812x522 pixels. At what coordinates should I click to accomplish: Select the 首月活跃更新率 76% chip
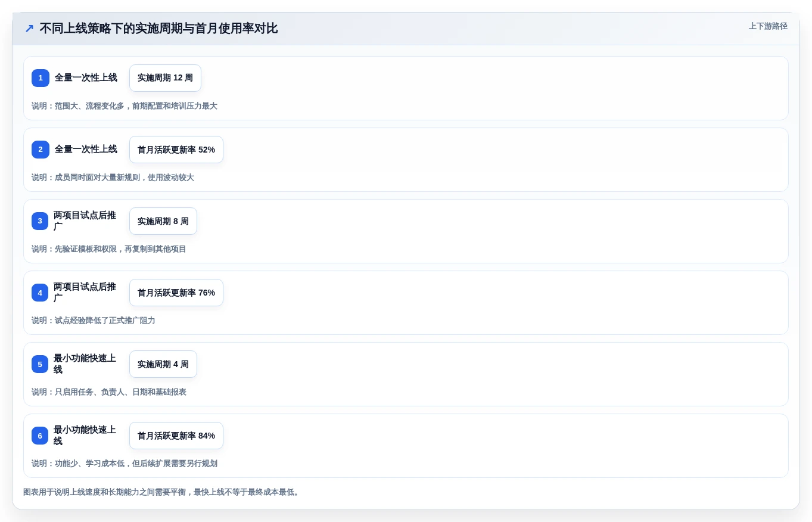tap(176, 293)
